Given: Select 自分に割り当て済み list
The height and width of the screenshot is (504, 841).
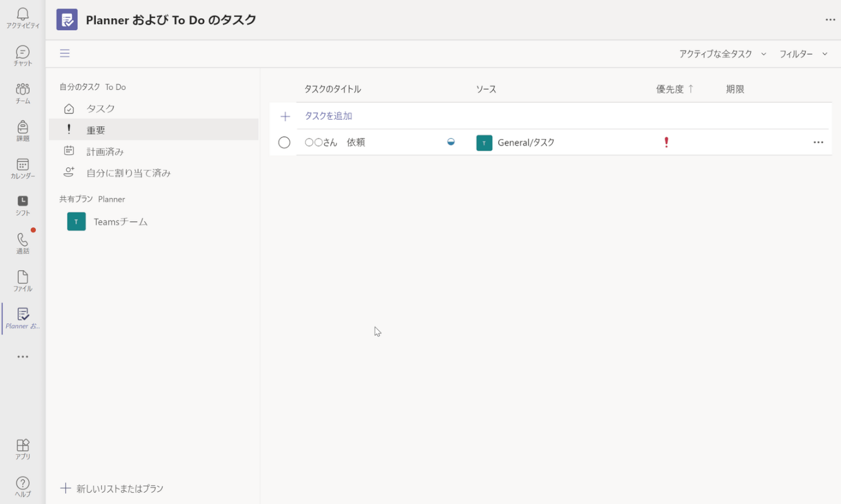Looking at the screenshot, I should [154, 173].
